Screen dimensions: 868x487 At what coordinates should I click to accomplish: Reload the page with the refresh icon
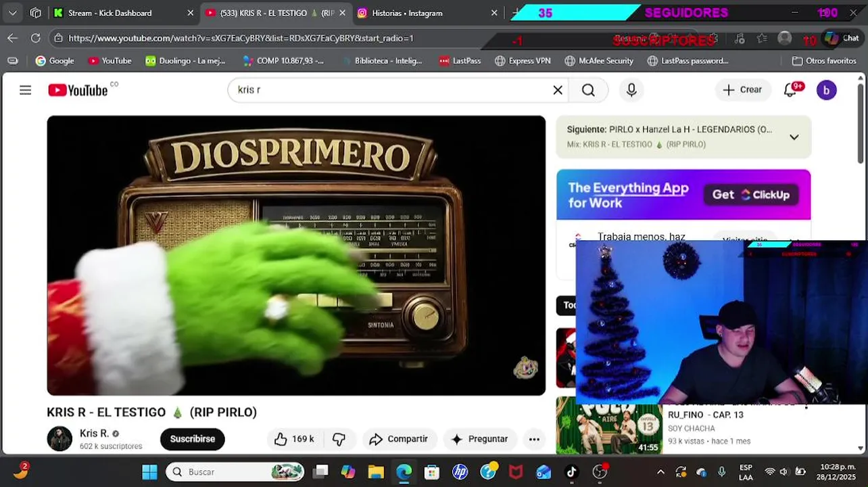coord(35,39)
